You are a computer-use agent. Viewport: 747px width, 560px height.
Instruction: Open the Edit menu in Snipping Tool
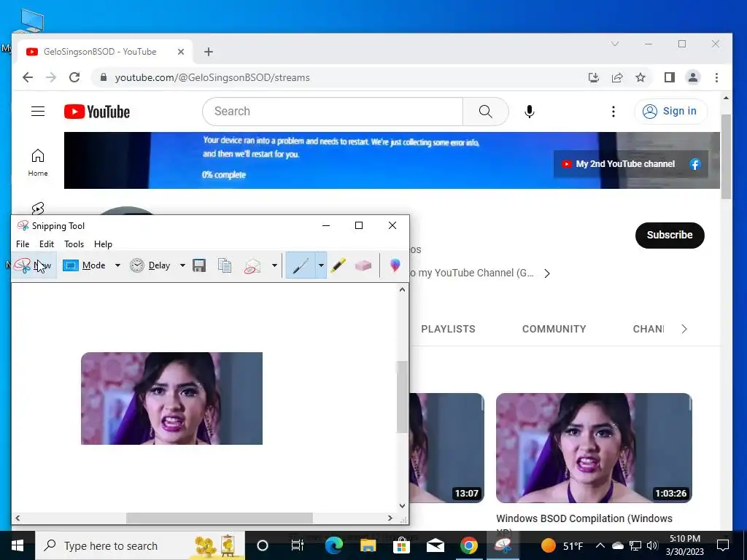[x=46, y=244]
